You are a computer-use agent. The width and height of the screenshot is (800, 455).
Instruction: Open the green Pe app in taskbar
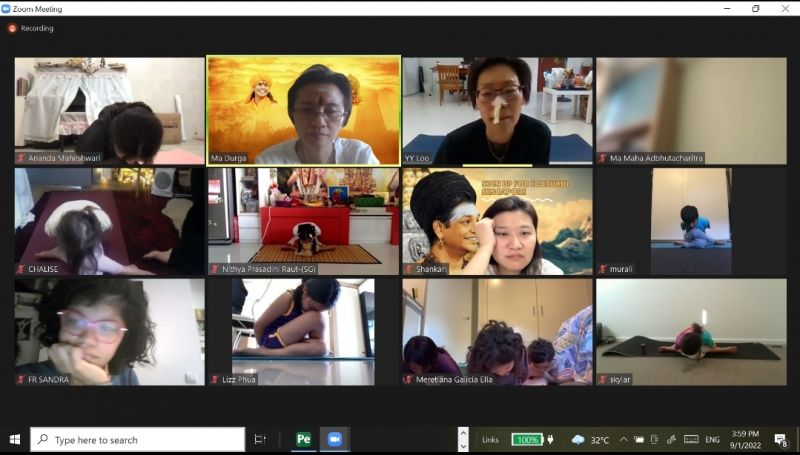[x=304, y=440]
